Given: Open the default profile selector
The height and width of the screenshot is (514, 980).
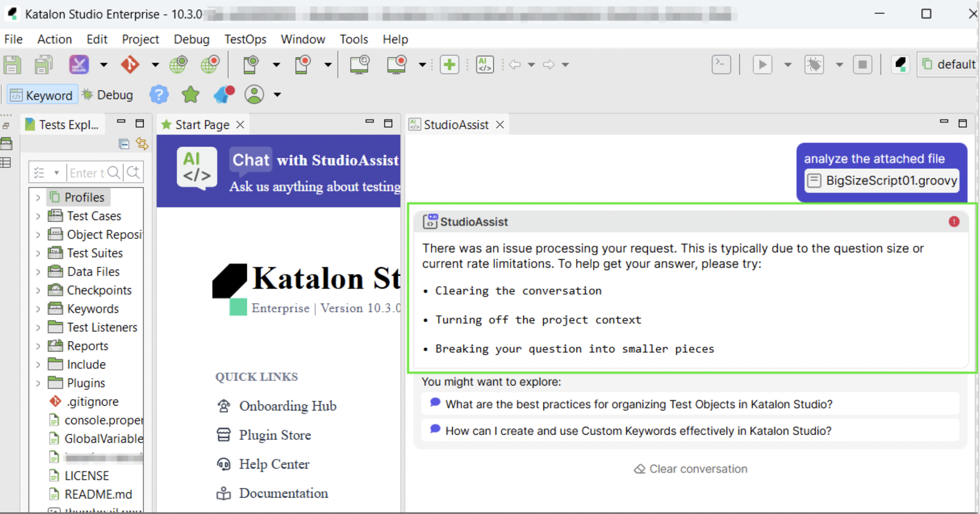Looking at the screenshot, I should tap(948, 64).
